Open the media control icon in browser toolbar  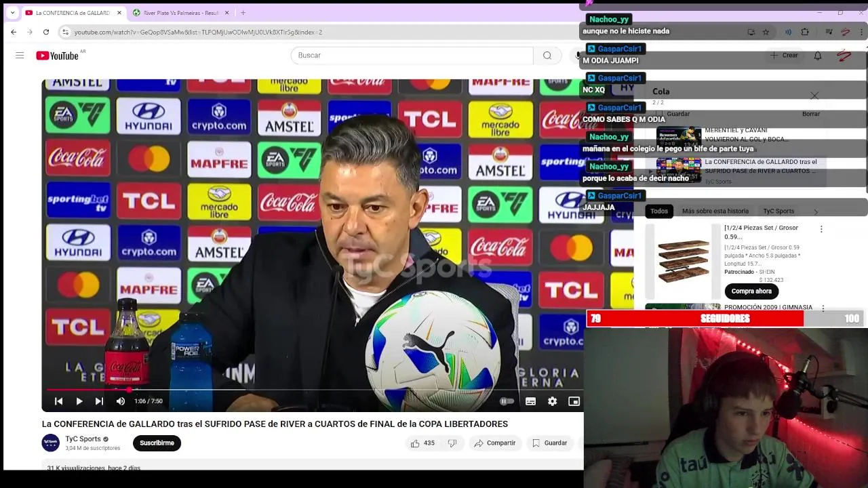[x=829, y=32]
